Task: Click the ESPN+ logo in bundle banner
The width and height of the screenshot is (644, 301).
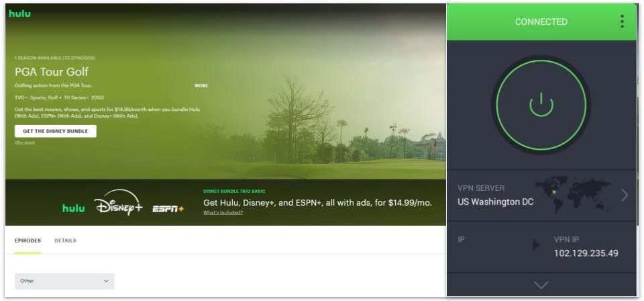Action: click(x=168, y=209)
